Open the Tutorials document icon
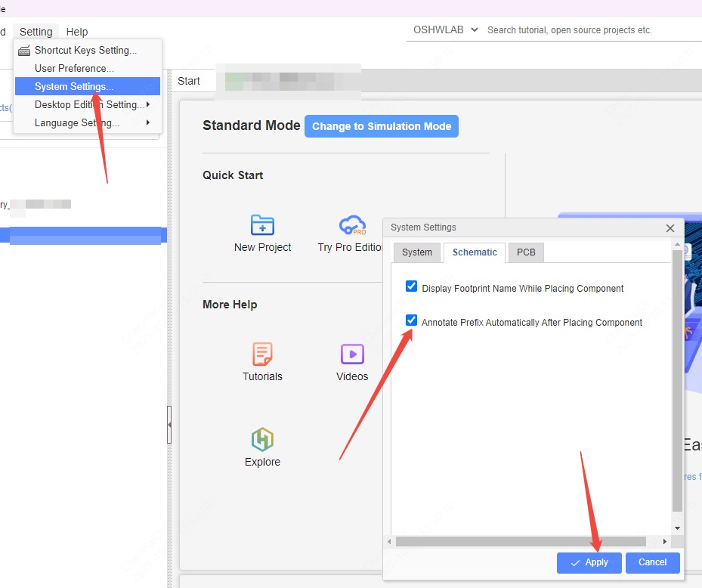Screen dimensions: 702x588 (x=262, y=354)
